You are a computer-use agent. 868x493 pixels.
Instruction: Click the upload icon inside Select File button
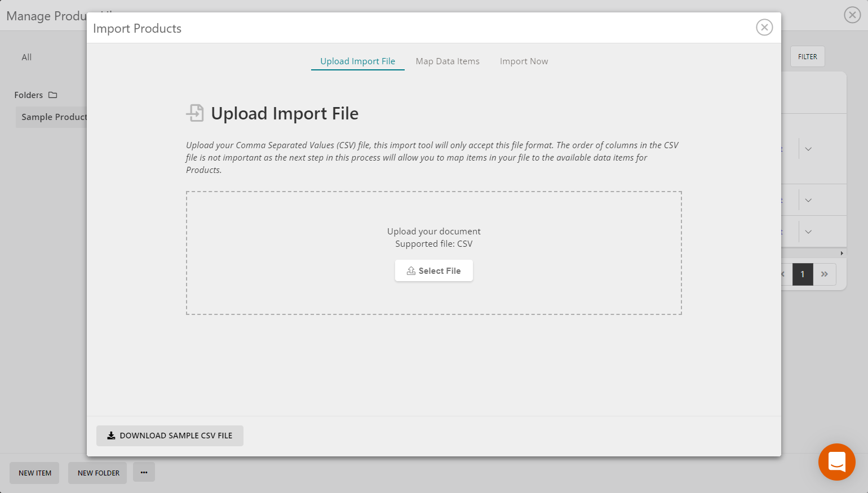pos(411,270)
